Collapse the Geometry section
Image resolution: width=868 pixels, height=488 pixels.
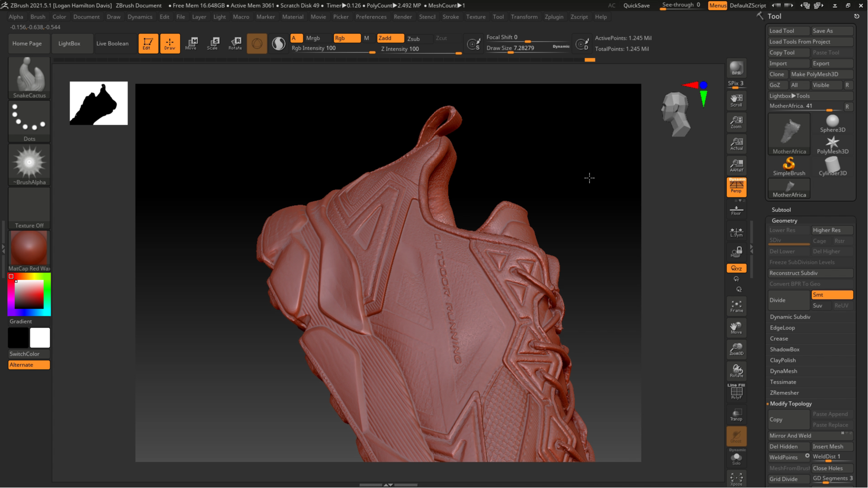[784, 221]
